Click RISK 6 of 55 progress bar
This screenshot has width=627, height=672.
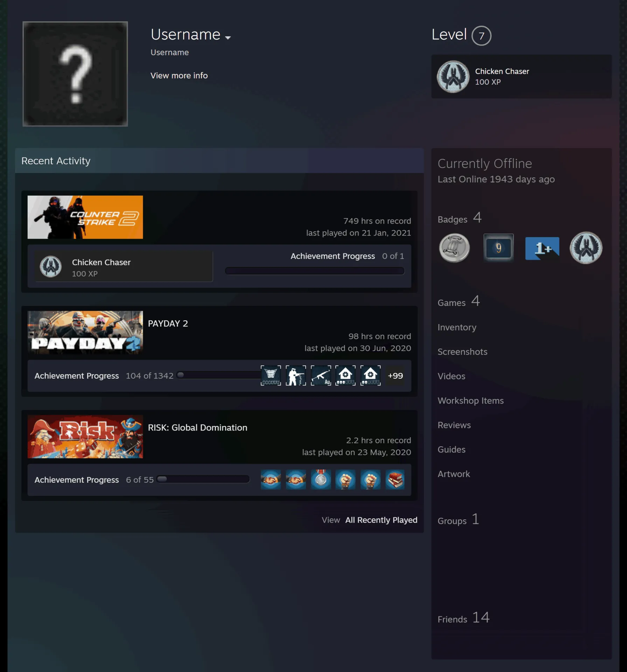[203, 479]
